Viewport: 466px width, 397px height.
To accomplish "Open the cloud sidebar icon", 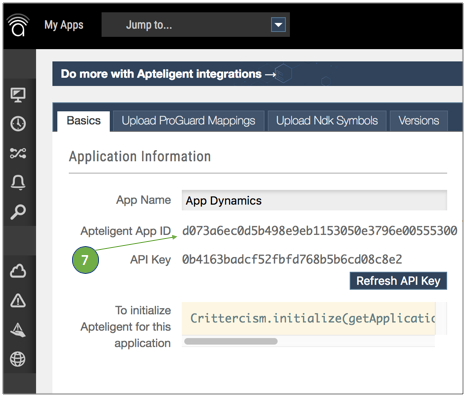I will coord(18,271).
